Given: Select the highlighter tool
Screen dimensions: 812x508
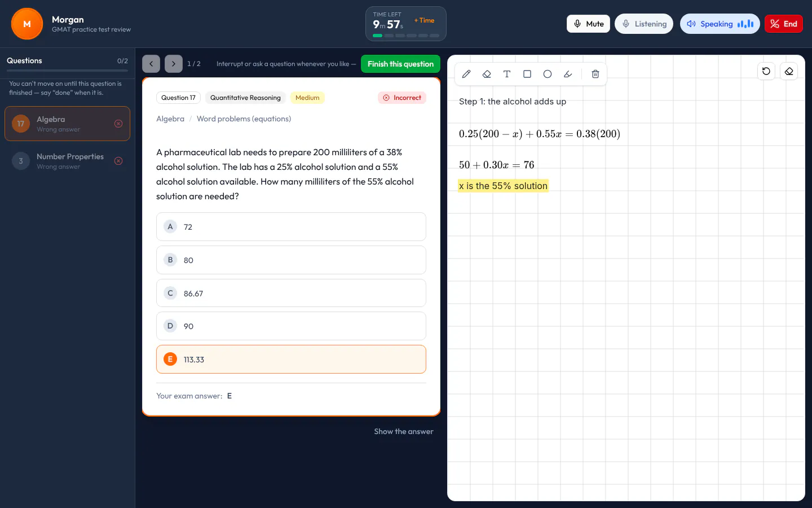Looking at the screenshot, I should (568, 74).
